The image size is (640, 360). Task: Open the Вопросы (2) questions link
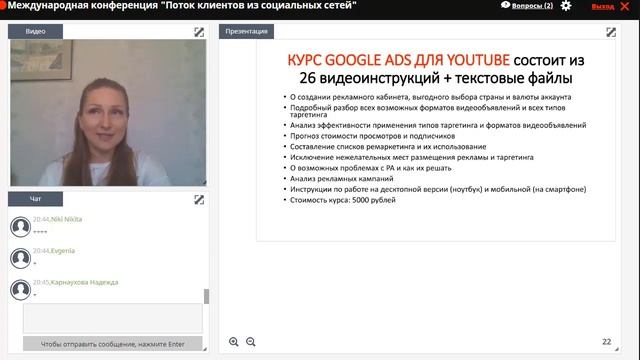[x=532, y=6]
